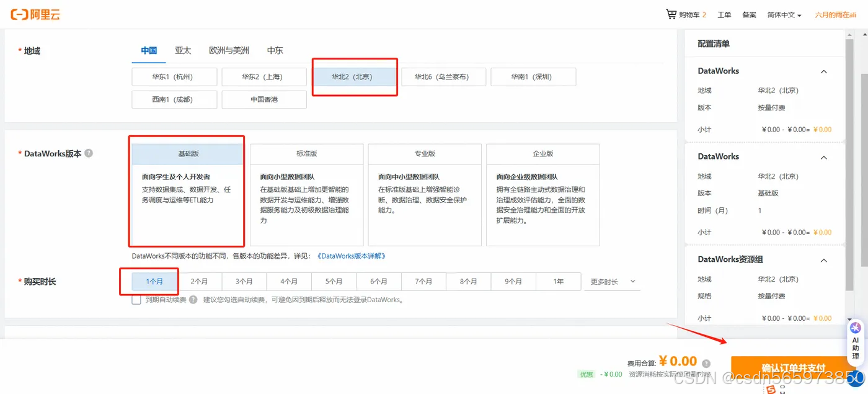
Task: Collapse the first DataWorks section in 配置清单
Action: click(x=823, y=71)
